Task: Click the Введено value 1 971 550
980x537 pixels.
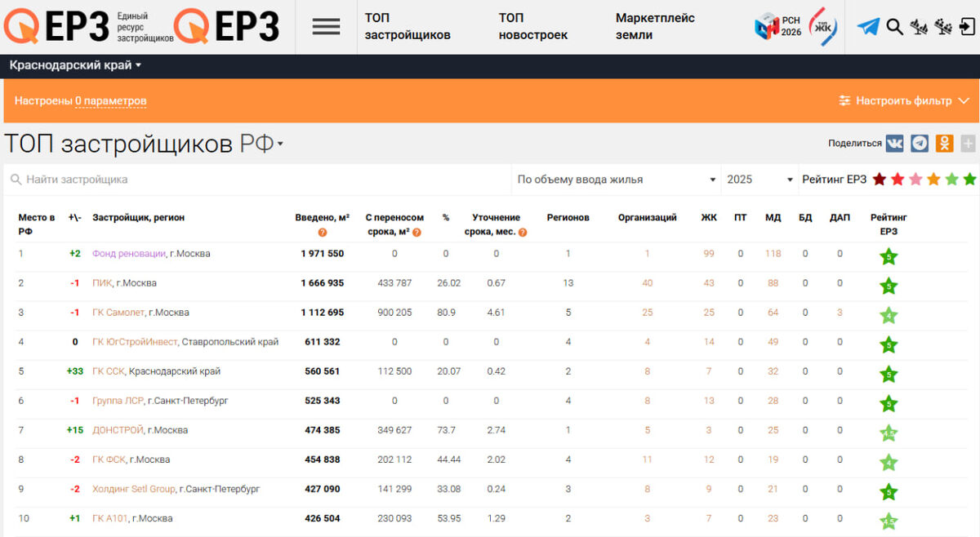Action: (323, 254)
